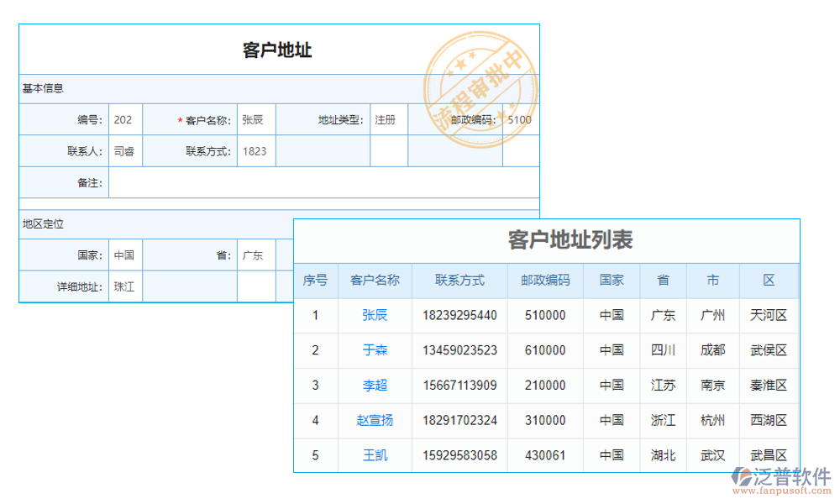
Task: Open the 地址类型 field showing 注册
Action: [388, 120]
